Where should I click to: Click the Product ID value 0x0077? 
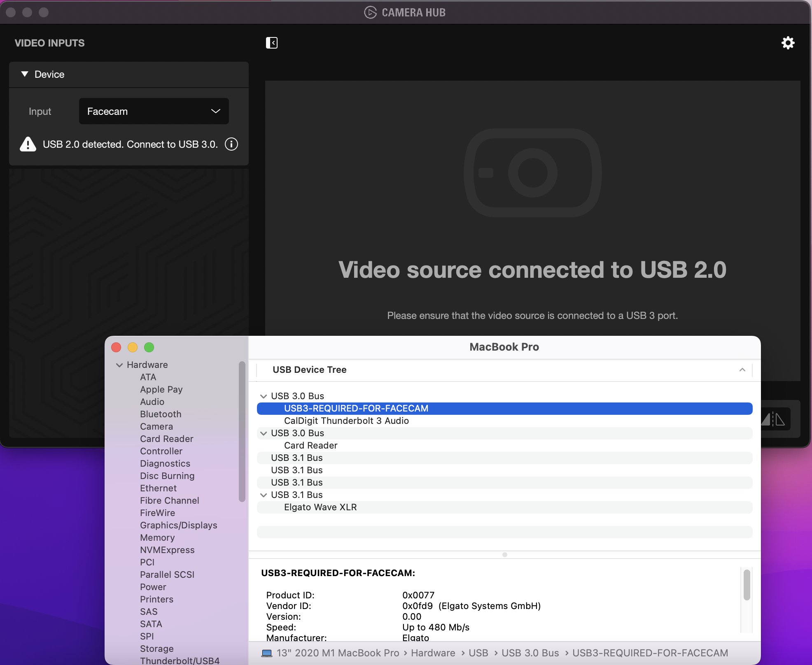point(418,595)
